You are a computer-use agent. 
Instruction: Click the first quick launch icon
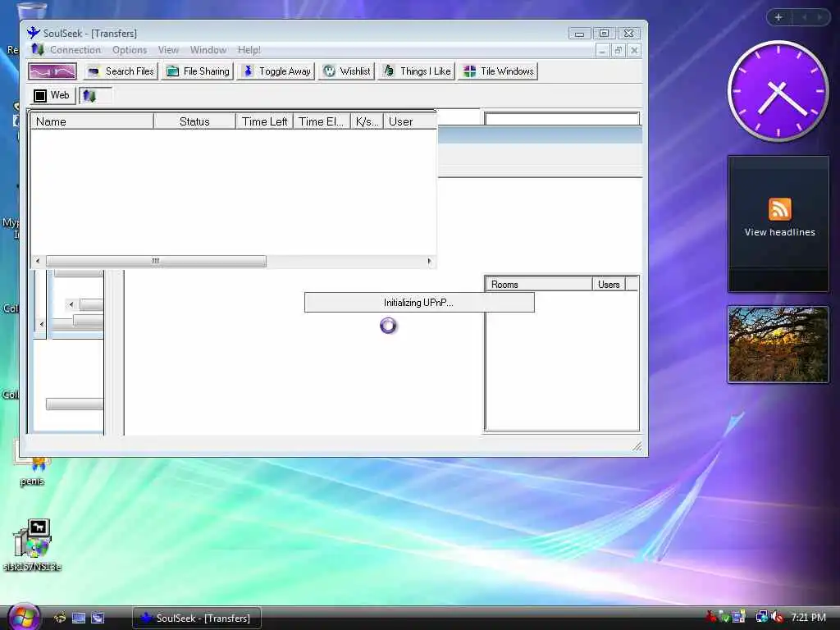pos(59,618)
